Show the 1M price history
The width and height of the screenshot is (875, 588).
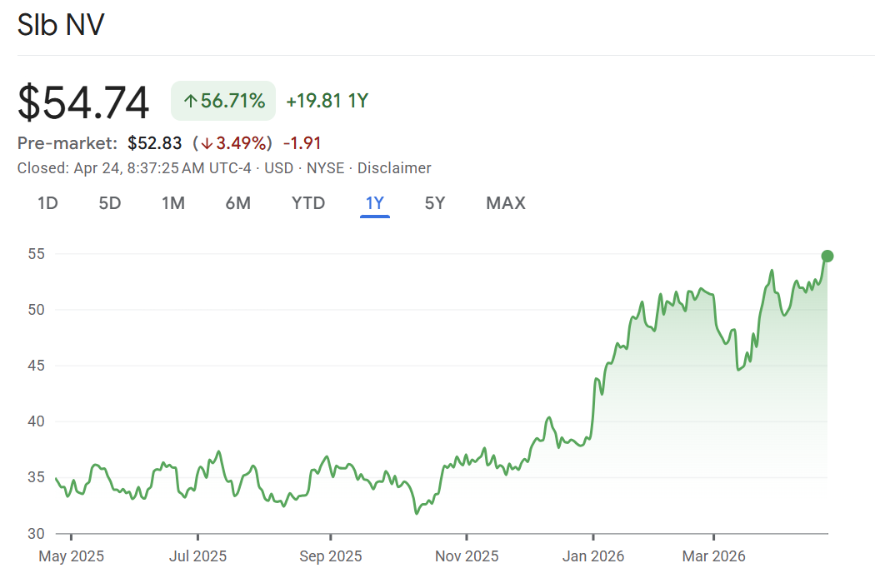pyautogui.click(x=173, y=203)
